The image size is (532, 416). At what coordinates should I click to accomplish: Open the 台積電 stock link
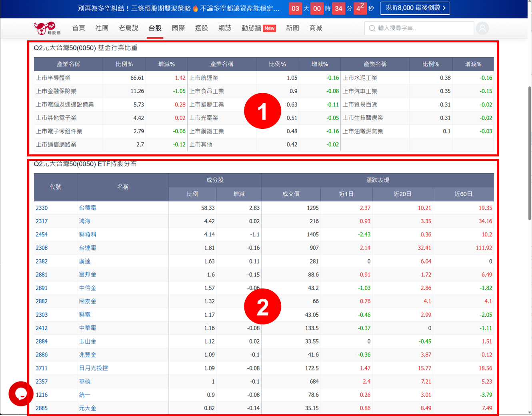click(88, 208)
